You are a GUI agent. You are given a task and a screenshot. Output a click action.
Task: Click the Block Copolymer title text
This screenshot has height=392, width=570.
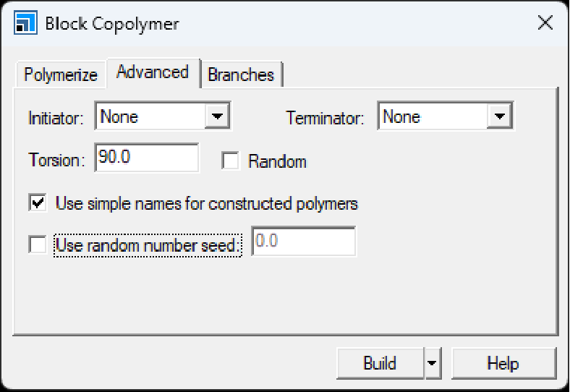pyautogui.click(x=112, y=23)
